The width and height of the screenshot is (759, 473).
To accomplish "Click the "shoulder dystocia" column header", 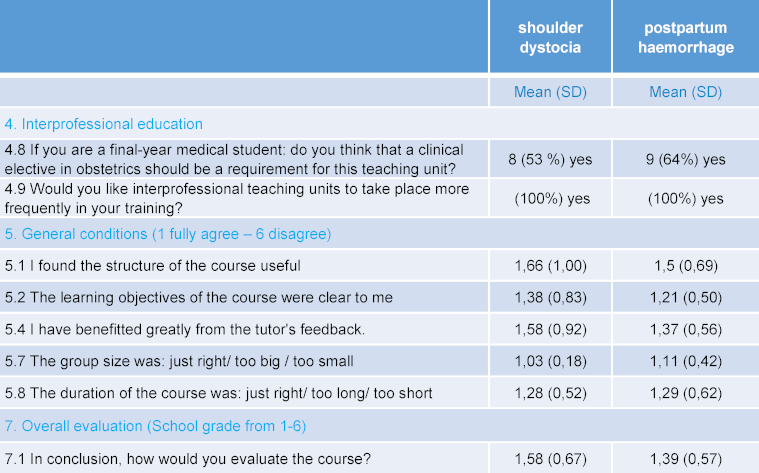I will (551, 37).
